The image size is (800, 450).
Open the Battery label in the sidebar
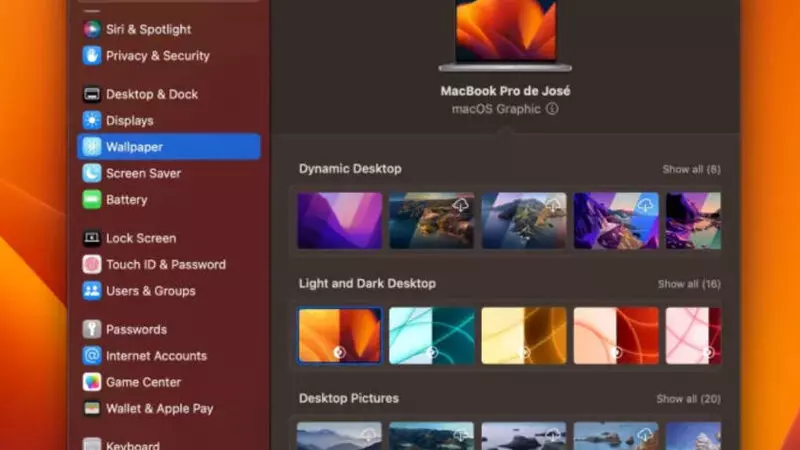pos(127,199)
